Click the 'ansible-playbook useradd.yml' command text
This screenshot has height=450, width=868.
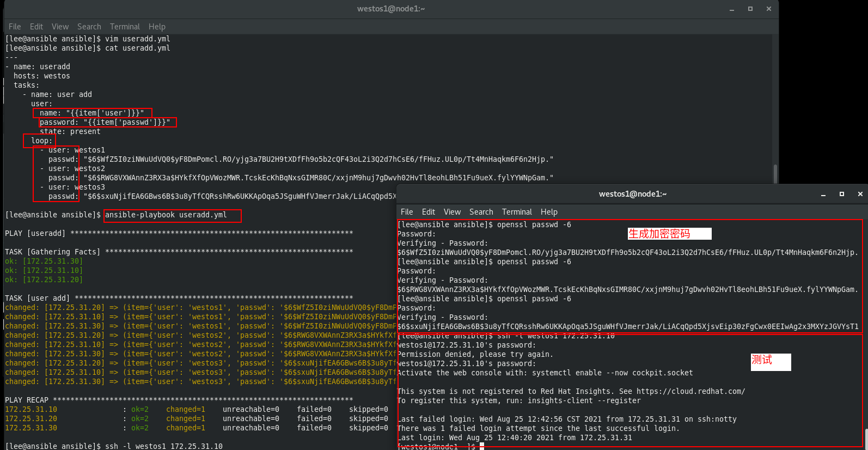tap(166, 215)
